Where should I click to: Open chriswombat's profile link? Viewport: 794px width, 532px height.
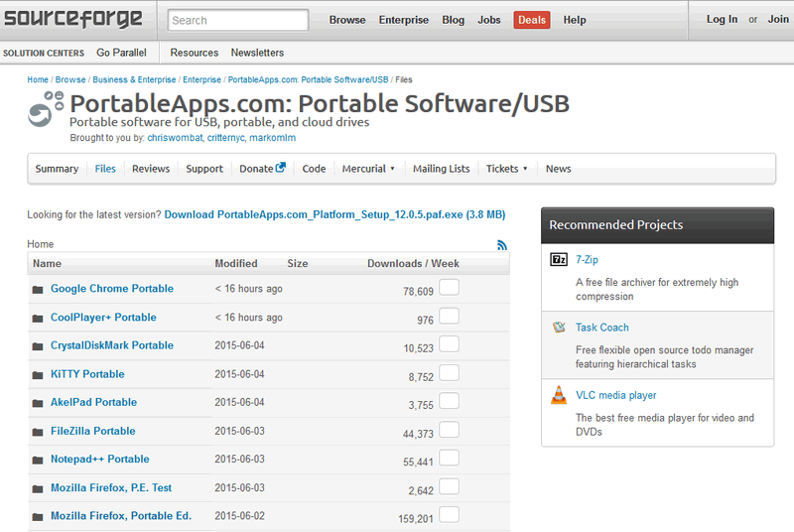(x=176, y=138)
